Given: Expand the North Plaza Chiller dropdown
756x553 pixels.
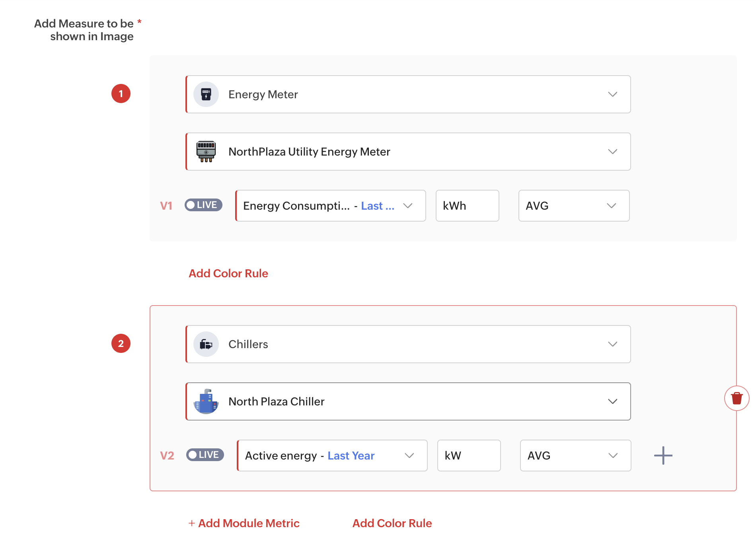Looking at the screenshot, I should click(x=612, y=401).
